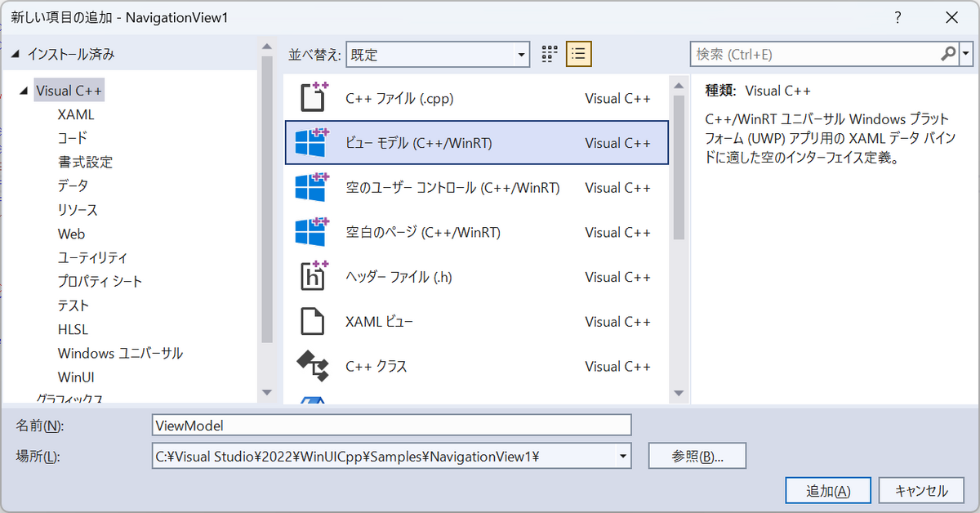Click the 空白のページ (C++/WinRT) template icon
This screenshot has width=980, height=513.
311,233
